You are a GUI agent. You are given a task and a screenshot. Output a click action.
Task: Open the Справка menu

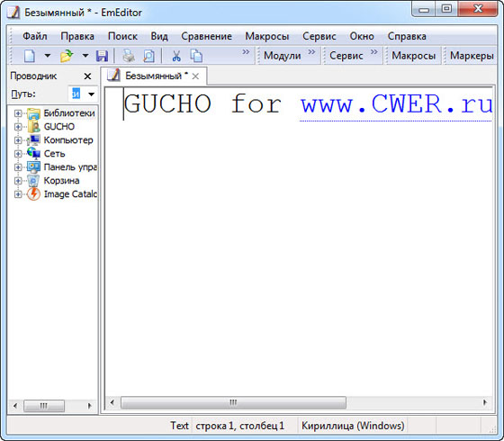point(407,36)
